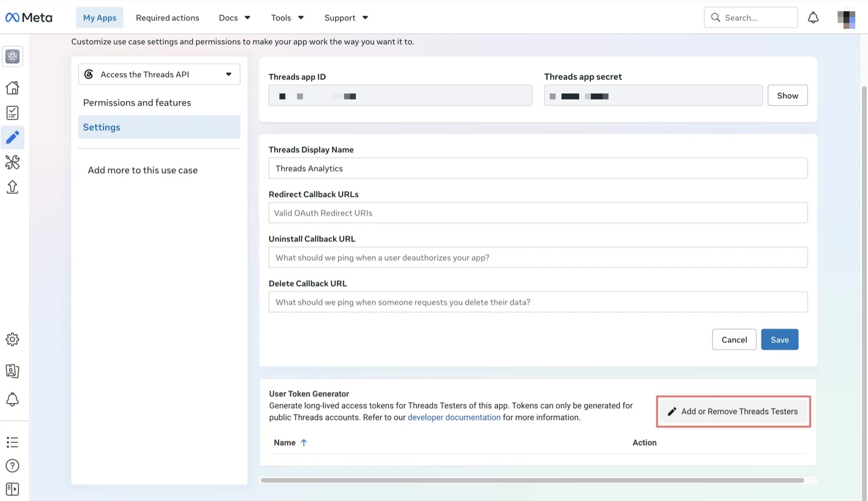
Task: Open notifications bell in top bar
Action: tap(813, 18)
